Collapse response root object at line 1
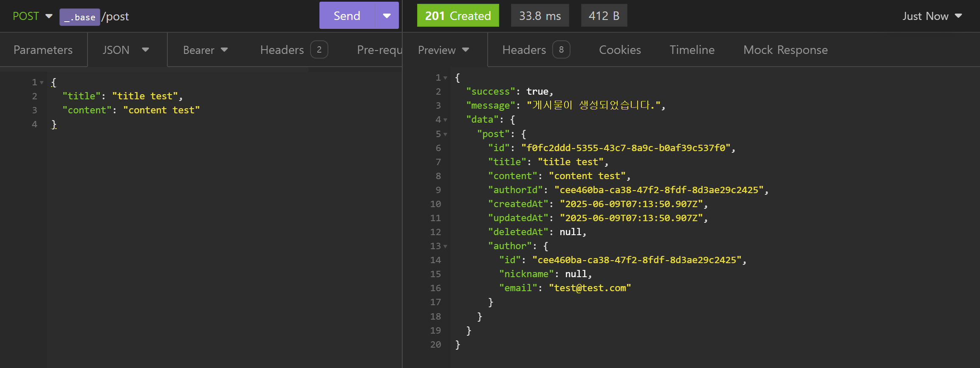Image resolution: width=980 pixels, height=368 pixels. point(445,78)
